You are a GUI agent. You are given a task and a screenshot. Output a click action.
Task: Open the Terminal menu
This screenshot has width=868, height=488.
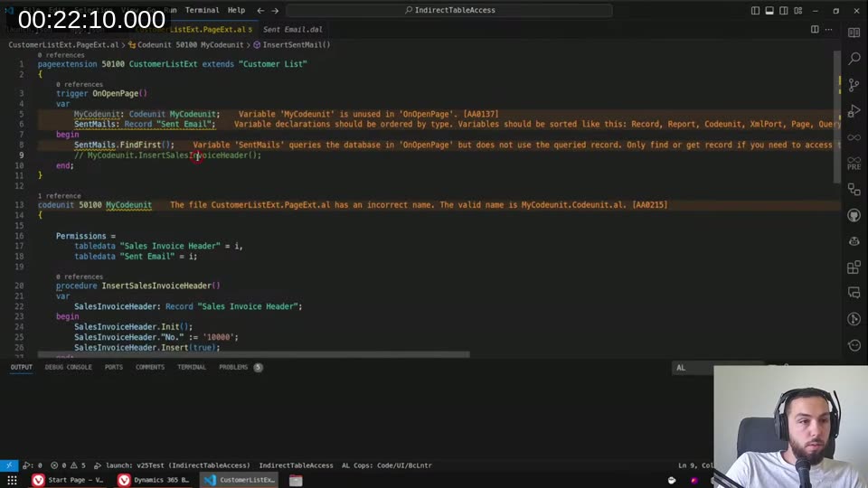click(x=202, y=10)
